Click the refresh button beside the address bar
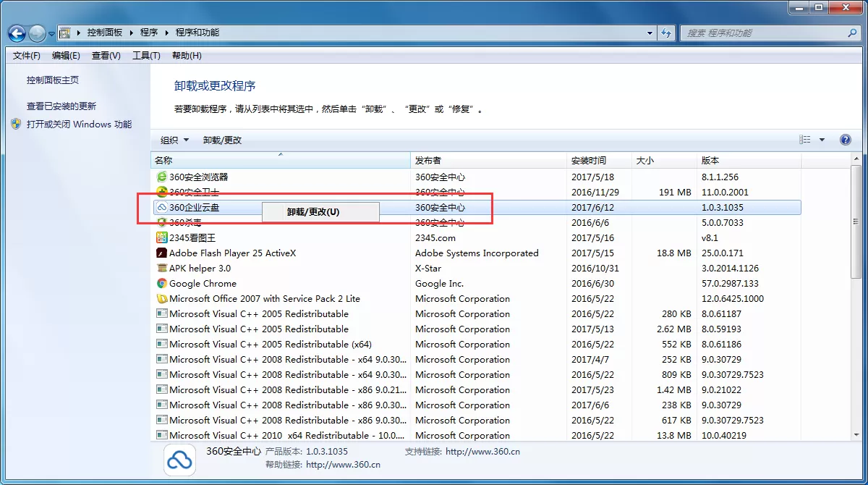 pos(666,33)
